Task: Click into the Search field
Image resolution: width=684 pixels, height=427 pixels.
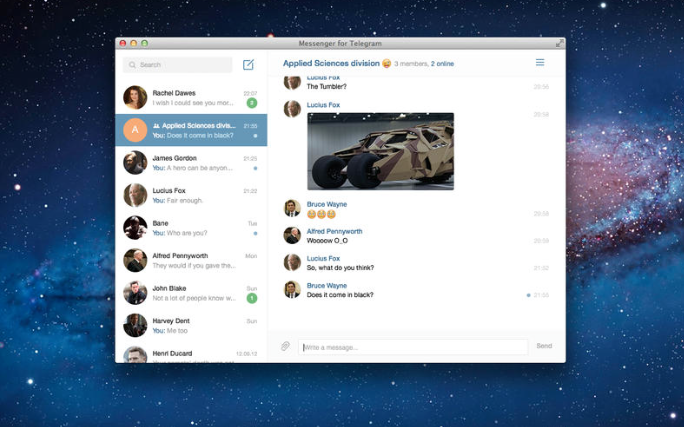Action: pos(178,65)
